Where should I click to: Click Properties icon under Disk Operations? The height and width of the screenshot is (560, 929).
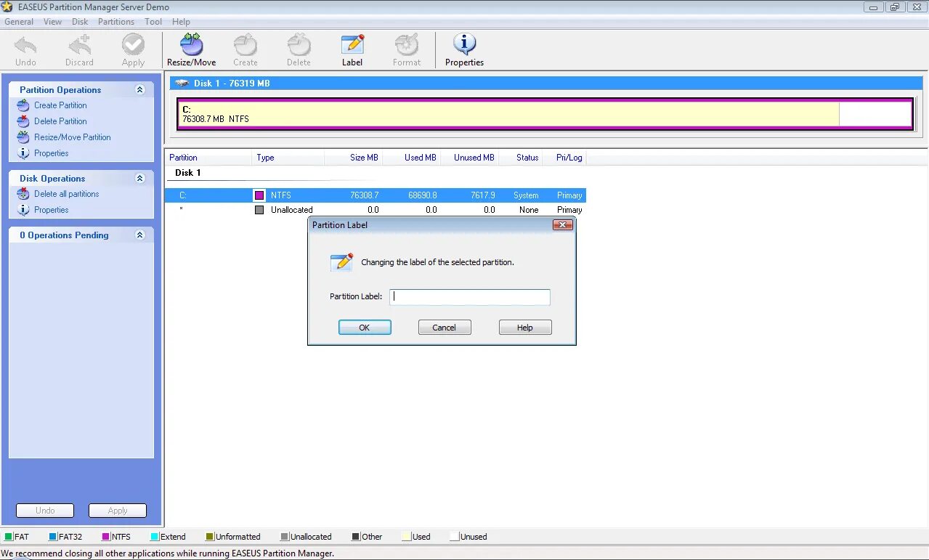click(x=23, y=210)
